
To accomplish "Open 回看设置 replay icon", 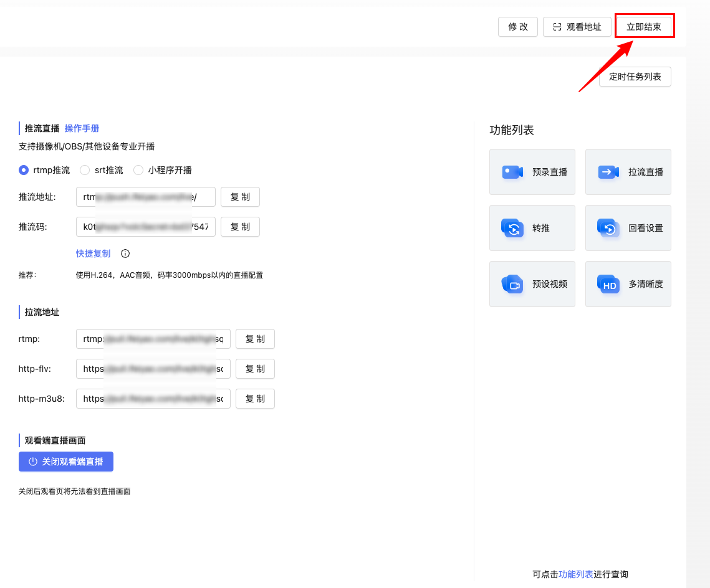I will tap(608, 228).
